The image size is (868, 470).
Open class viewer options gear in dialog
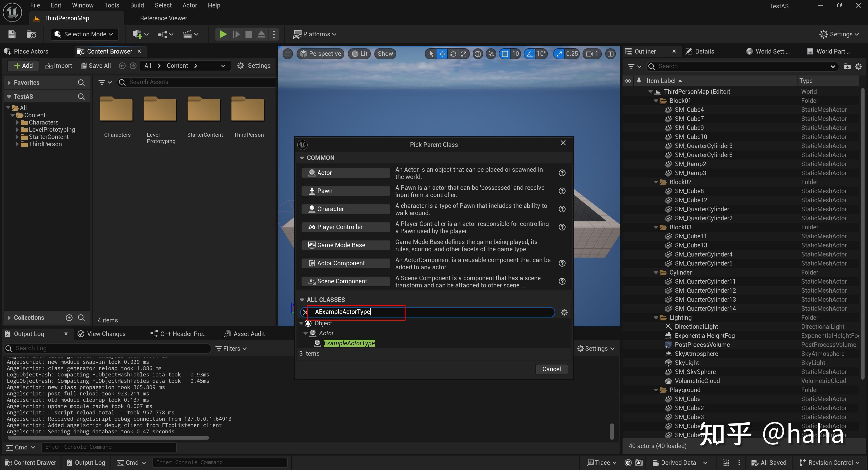click(x=564, y=312)
